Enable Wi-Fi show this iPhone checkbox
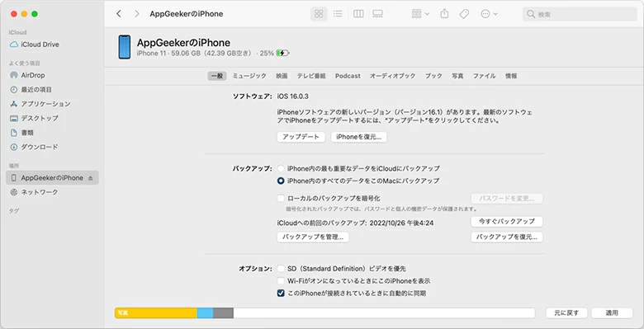This screenshot has height=329, width=644. 281,281
